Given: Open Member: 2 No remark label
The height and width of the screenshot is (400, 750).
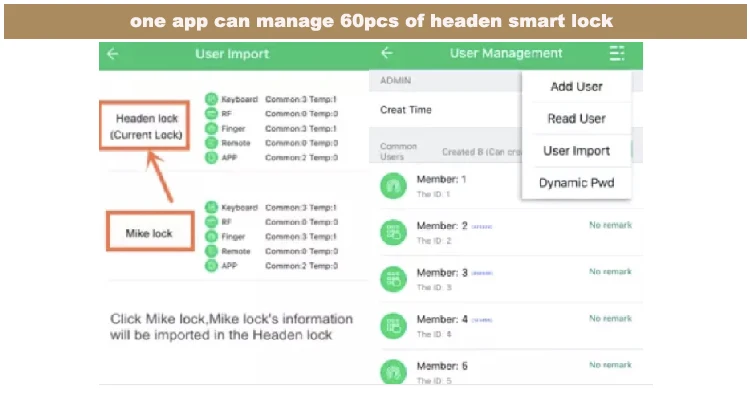Looking at the screenshot, I should 610,226.
